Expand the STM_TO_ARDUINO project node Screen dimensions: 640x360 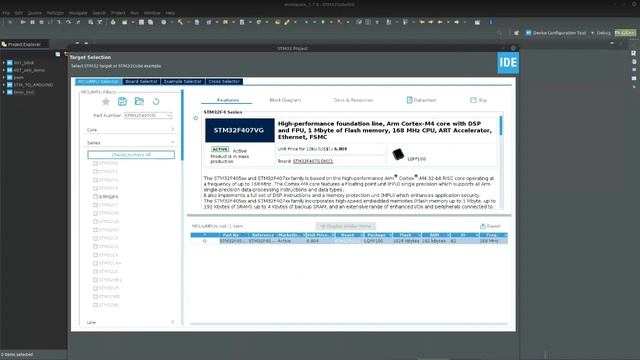[4, 85]
